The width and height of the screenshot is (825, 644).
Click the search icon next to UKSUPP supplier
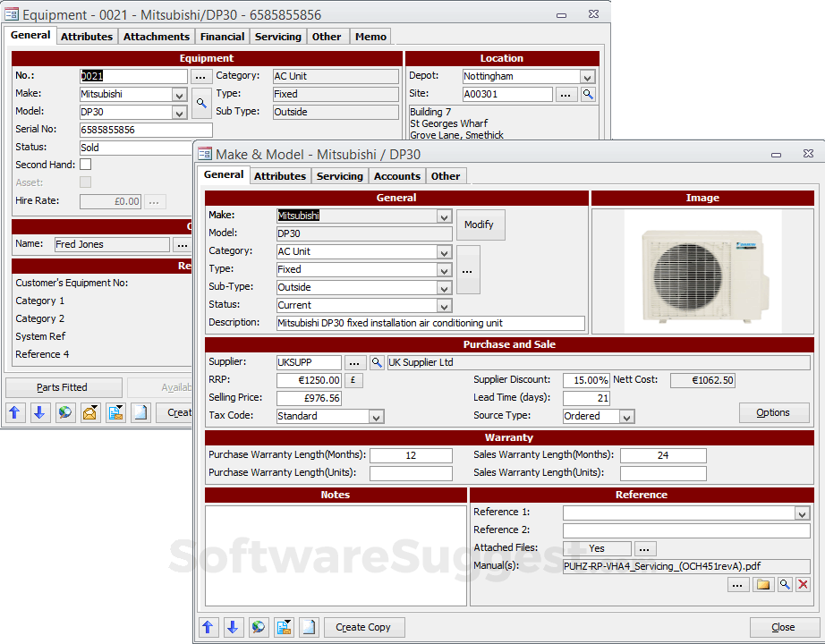(x=377, y=362)
